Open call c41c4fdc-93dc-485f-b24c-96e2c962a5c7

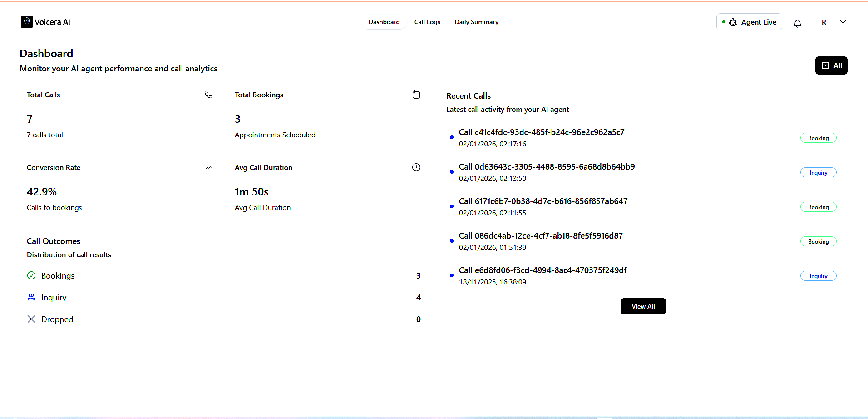pyautogui.click(x=541, y=132)
